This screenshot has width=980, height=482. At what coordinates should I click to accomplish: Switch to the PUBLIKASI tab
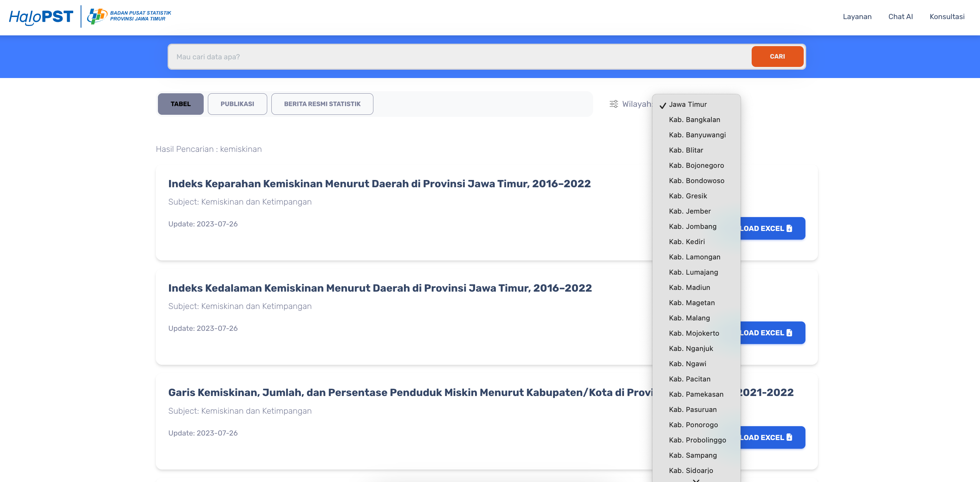(x=237, y=104)
